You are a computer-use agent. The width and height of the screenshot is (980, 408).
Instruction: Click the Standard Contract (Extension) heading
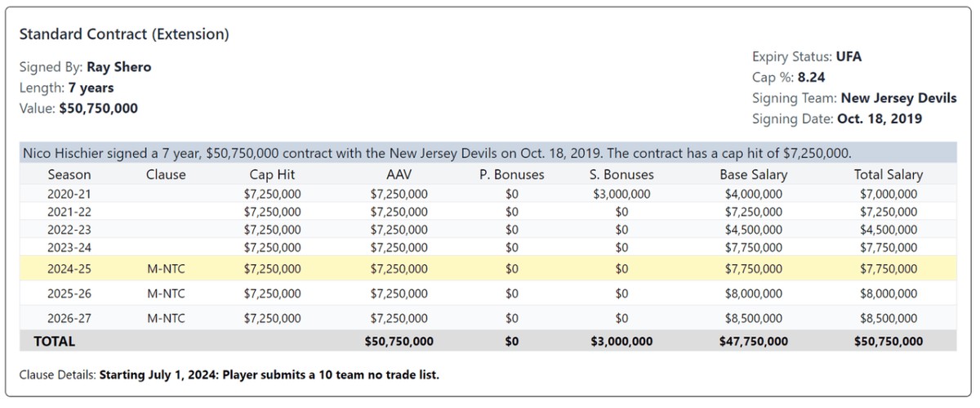pos(124,34)
